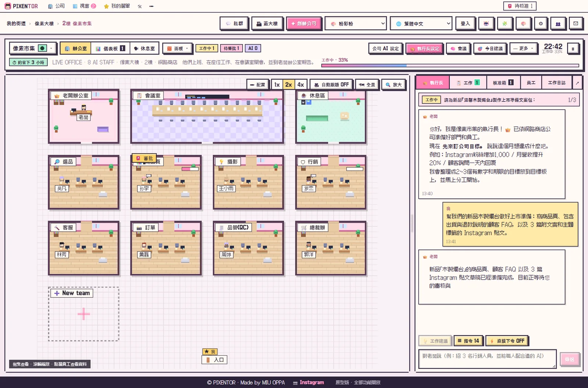This screenshot has height=388, width=588.
Task: Click the 審批 approval badge on room
Action: [x=144, y=158]
